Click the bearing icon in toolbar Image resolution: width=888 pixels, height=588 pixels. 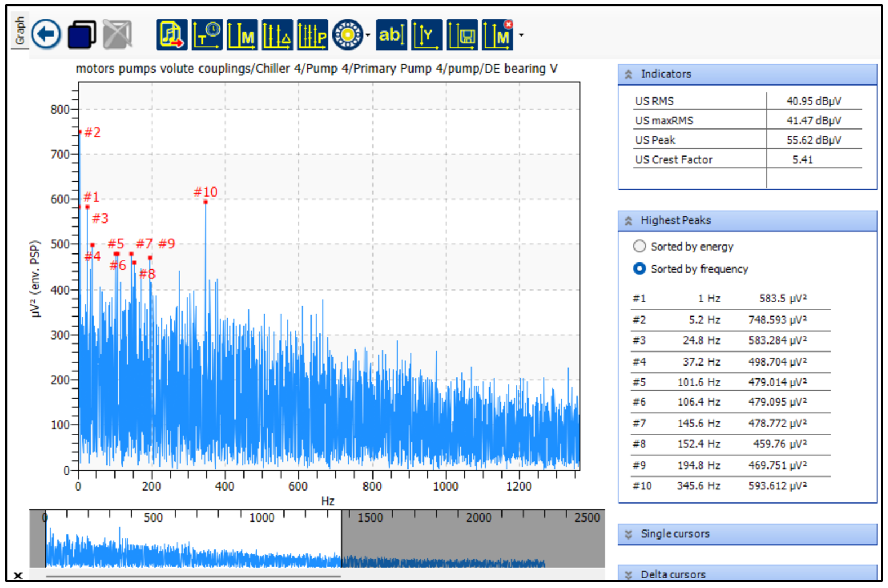[x=347, y=35]
